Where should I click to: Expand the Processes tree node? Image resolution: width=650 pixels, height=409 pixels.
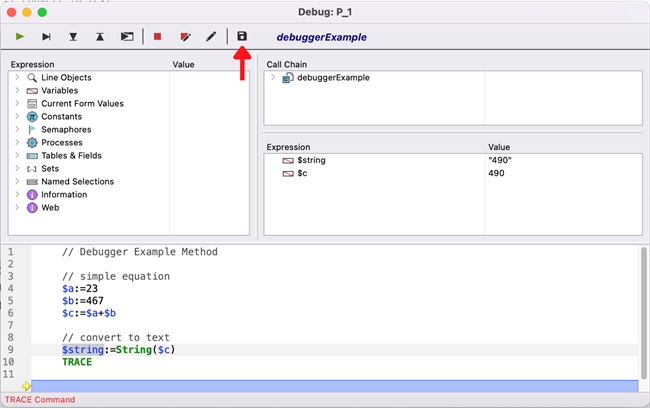[17, 143]
